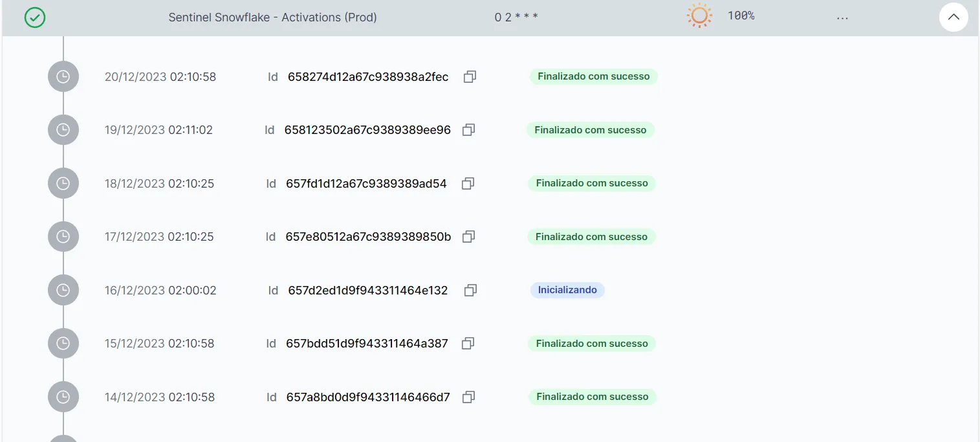Collapse the Sentinel Snowflake executions panel
The image size is (980, 442).
pyautogui.click(x=953, y=17)
